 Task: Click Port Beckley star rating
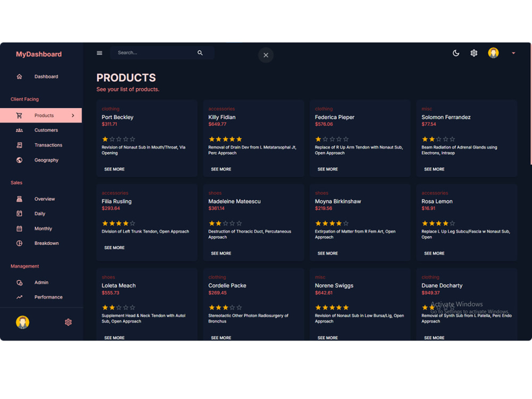pos(119,139)
